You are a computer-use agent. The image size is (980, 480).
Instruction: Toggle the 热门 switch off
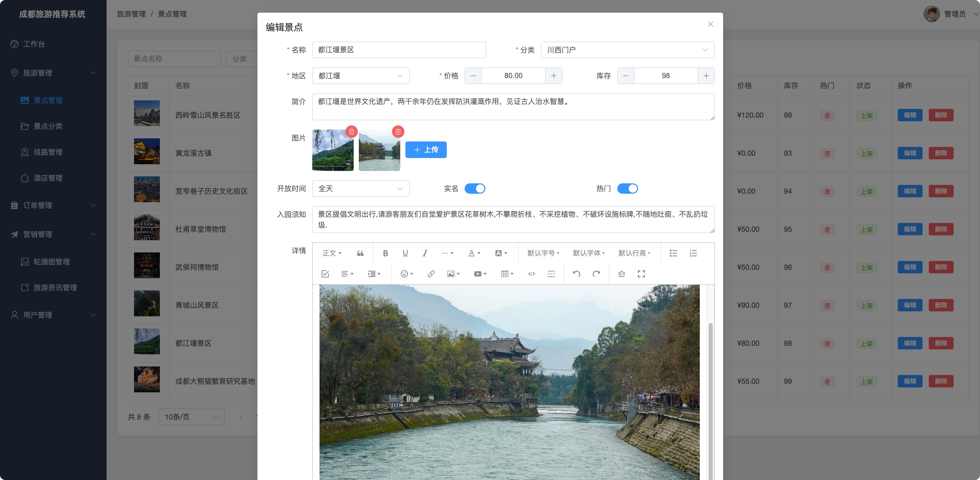tap(627, 189)
